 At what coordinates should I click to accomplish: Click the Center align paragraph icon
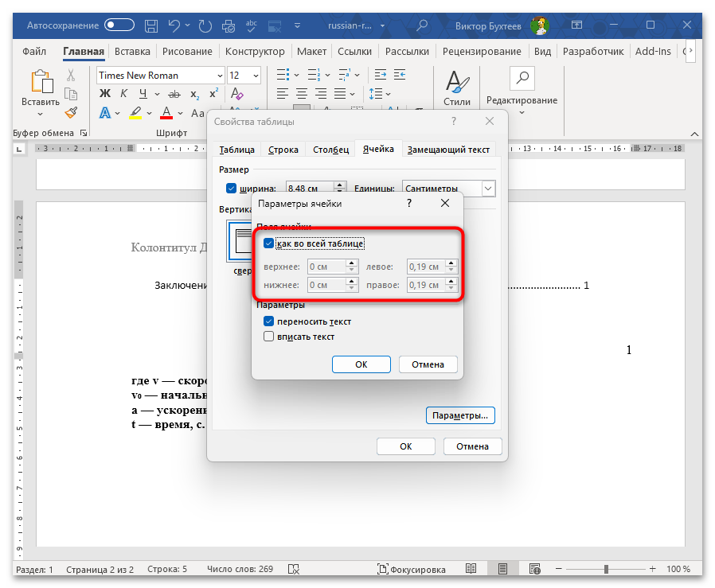click(x=302, y=94)
